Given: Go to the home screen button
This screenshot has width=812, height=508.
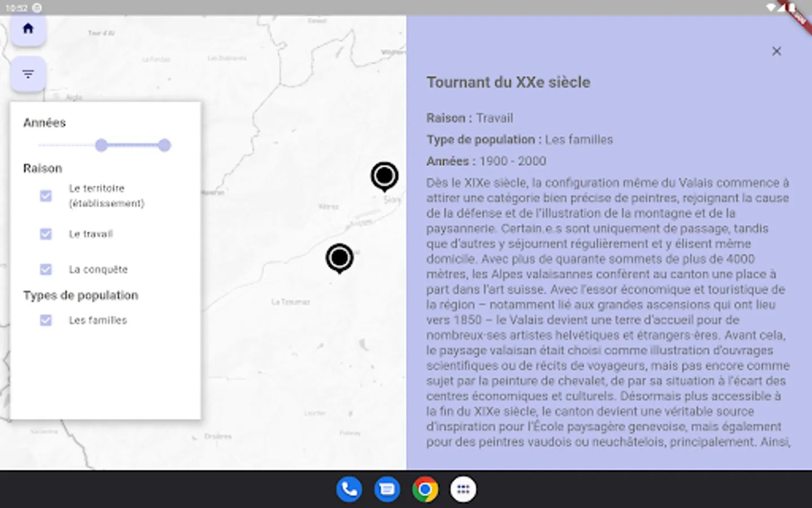Looking at the screenshot, I should (x=28, y=29).
